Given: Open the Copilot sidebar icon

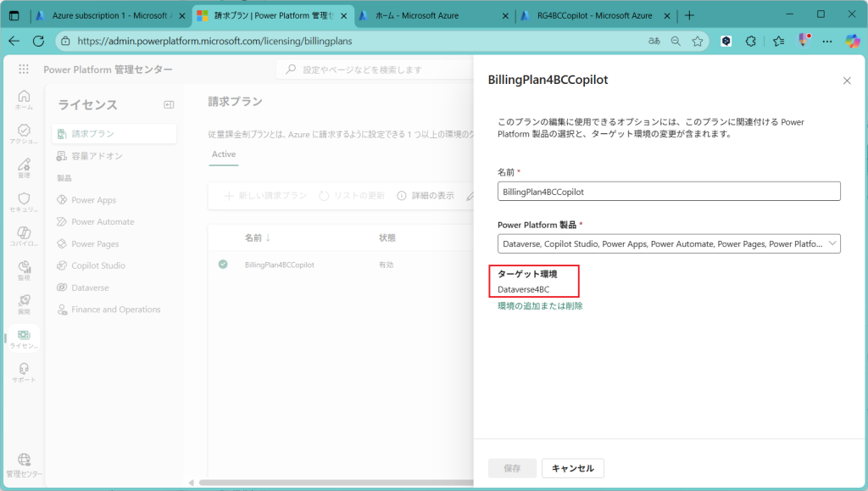Looking at the screenshot, I should [x=24, y=236].
